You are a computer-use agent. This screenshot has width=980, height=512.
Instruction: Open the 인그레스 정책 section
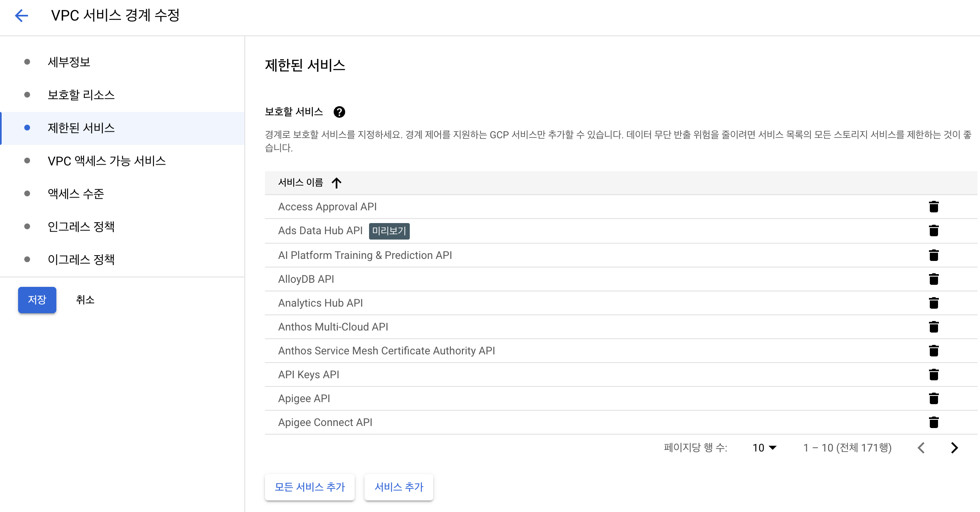click(81, 227)
